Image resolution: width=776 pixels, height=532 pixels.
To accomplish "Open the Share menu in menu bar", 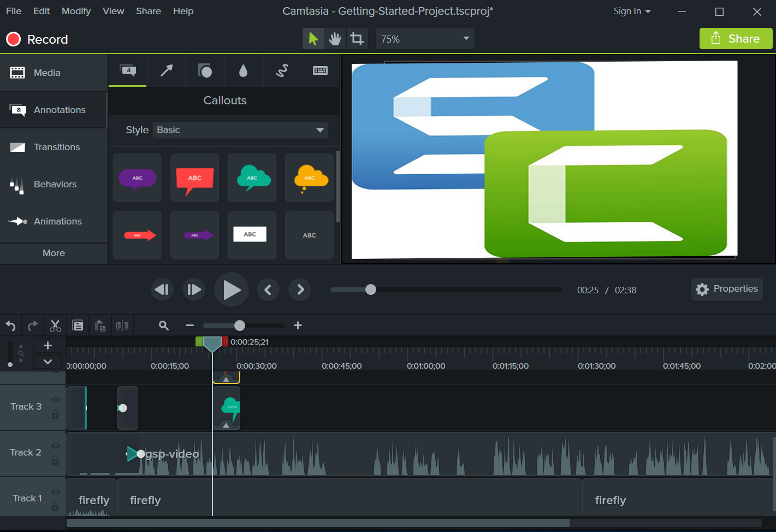I will tap(149, 11).
